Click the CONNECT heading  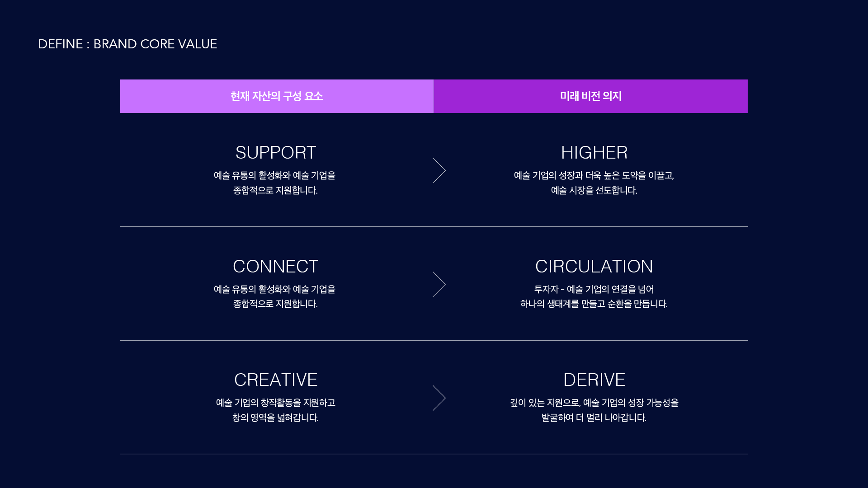(x=276, y=267)
